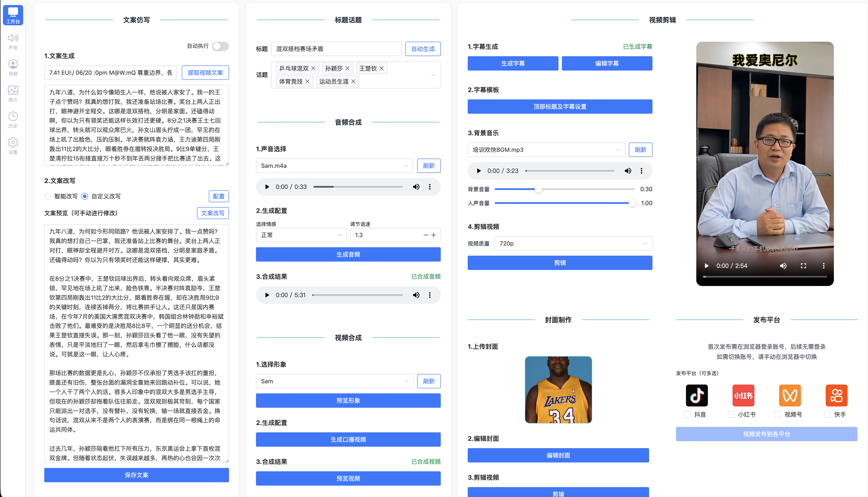868x497 pixels.
Task: Mute the background music player
Action: coord(628,171)
